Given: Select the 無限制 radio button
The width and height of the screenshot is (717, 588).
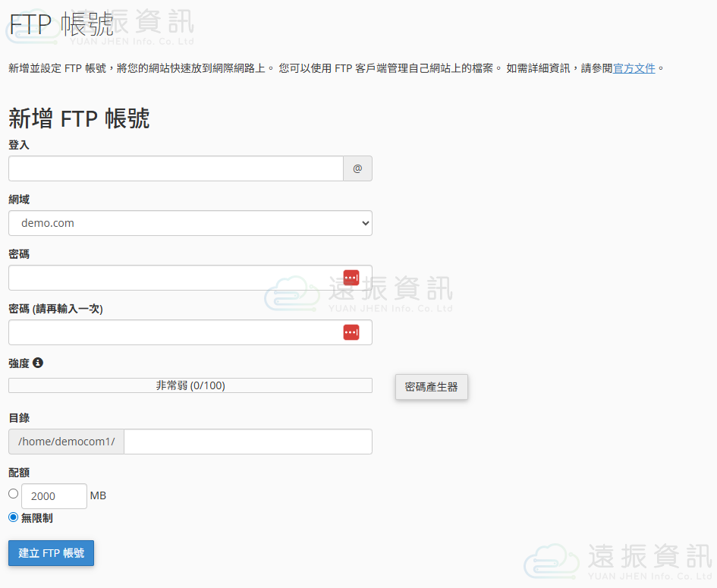Looking at the screenshot, I should pyautogui.click(x=14, y=517).
